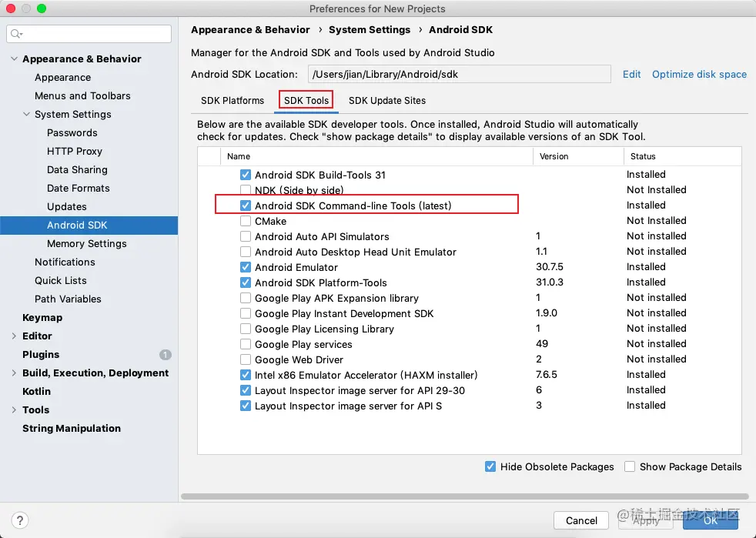756x538 pixels.
Task: Click the Plugins update count badge
Action: tap(166, 355)
